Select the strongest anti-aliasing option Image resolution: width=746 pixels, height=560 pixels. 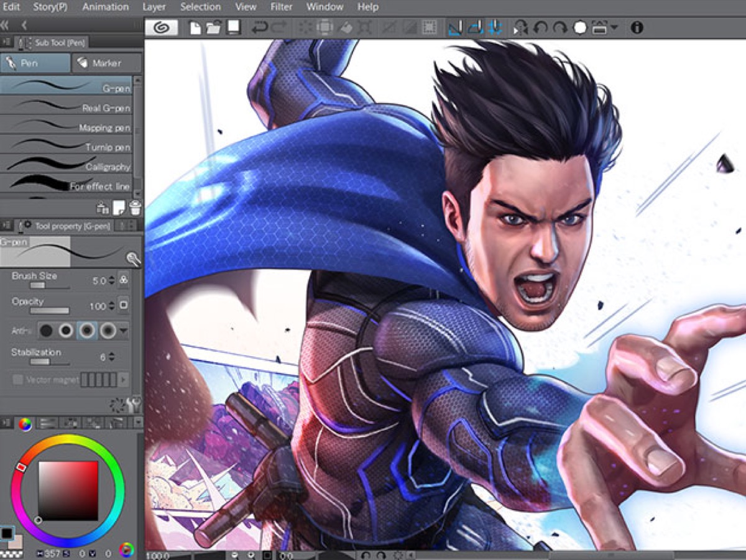click(x=108, y=331)
